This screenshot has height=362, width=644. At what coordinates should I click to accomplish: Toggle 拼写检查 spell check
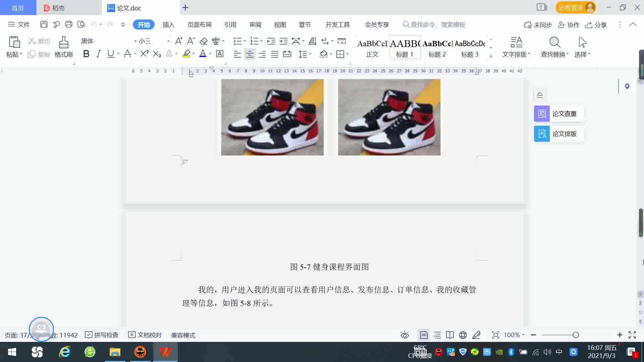[x=102, y=335]
